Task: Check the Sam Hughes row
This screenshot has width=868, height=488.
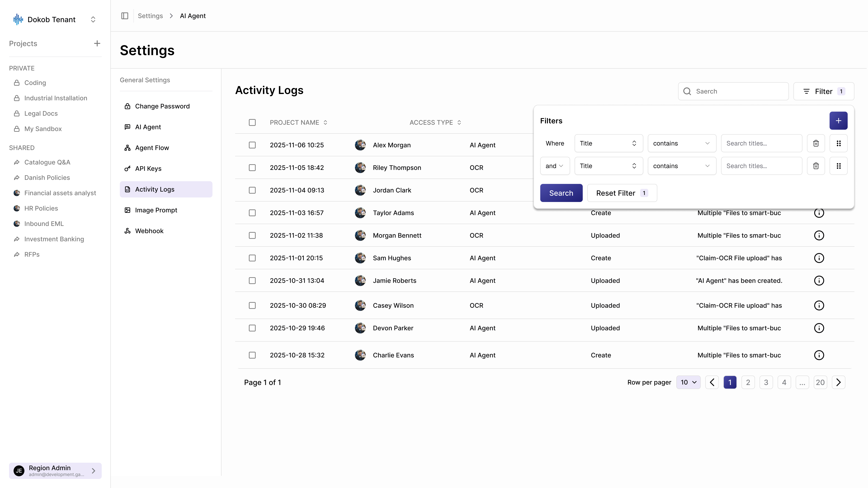Action: [252, 258]
